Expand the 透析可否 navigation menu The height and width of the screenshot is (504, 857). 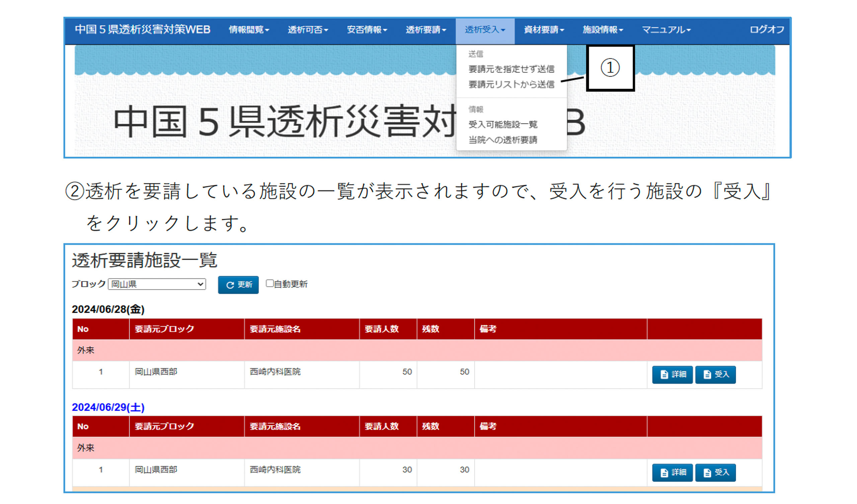(308, 30)
